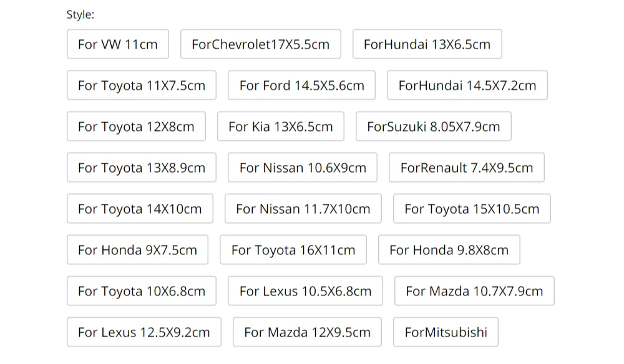Image resolution: width=624 pixels, height=364 pixels.
Task: Pick For Lexus 12.5X9.2cm option
Action: (x=144, y=332)
